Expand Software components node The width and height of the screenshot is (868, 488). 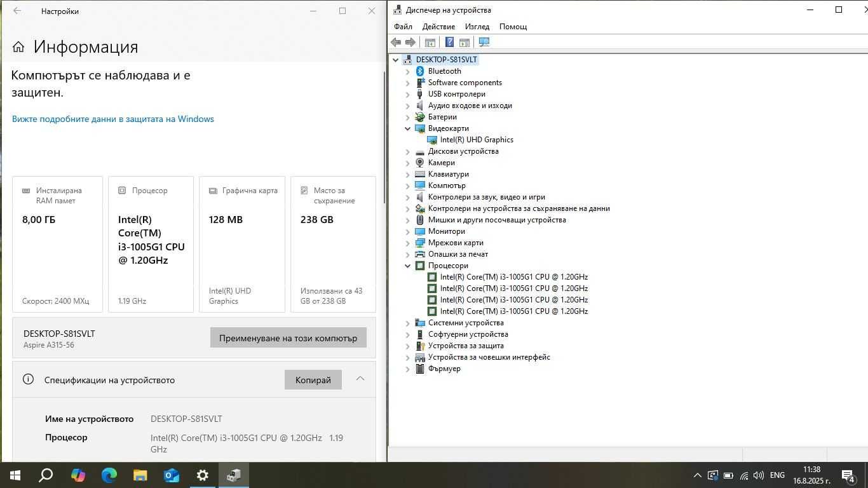(x=408, y=83)
